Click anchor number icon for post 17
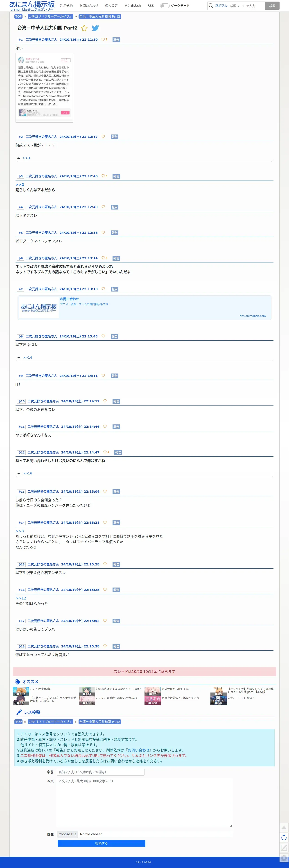This screenshot has width=289, height=868. click(x=21, y=621)
